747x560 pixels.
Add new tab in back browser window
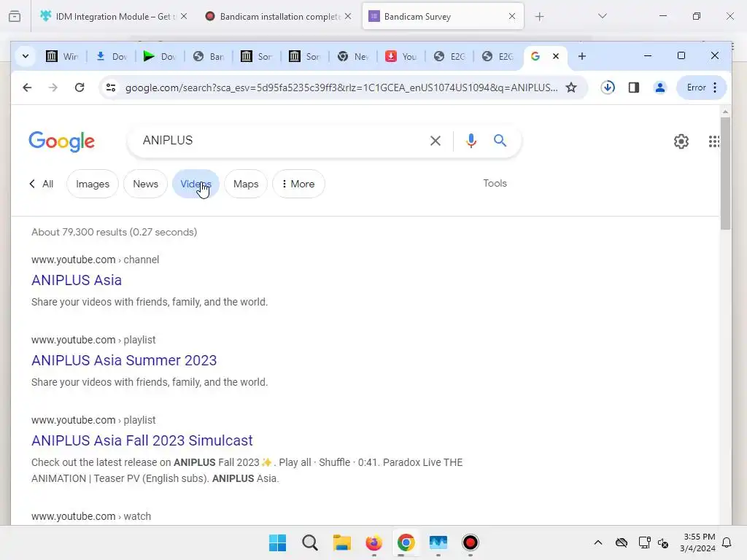tap(539, 17)
